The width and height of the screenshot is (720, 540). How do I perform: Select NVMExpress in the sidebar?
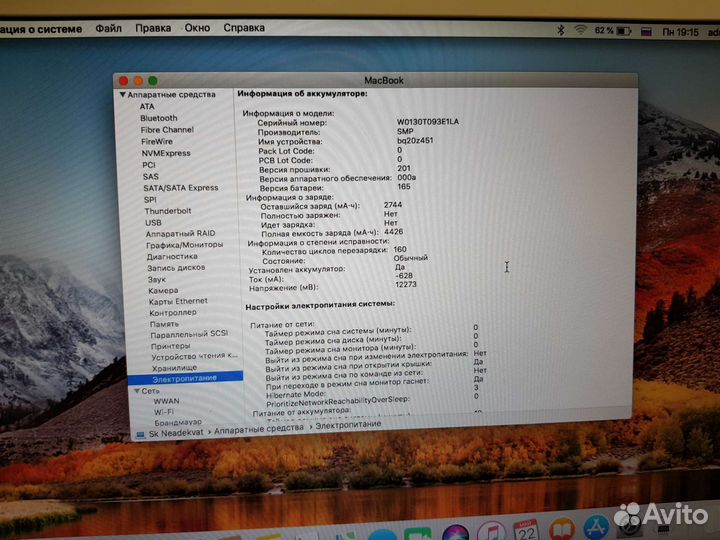[166, 153]
